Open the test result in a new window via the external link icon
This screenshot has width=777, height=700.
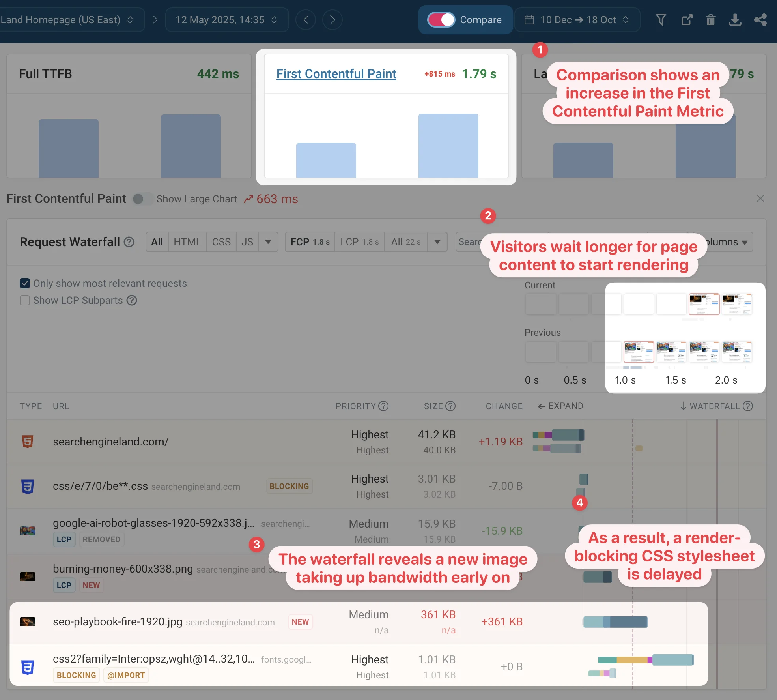tap(687, 20)
